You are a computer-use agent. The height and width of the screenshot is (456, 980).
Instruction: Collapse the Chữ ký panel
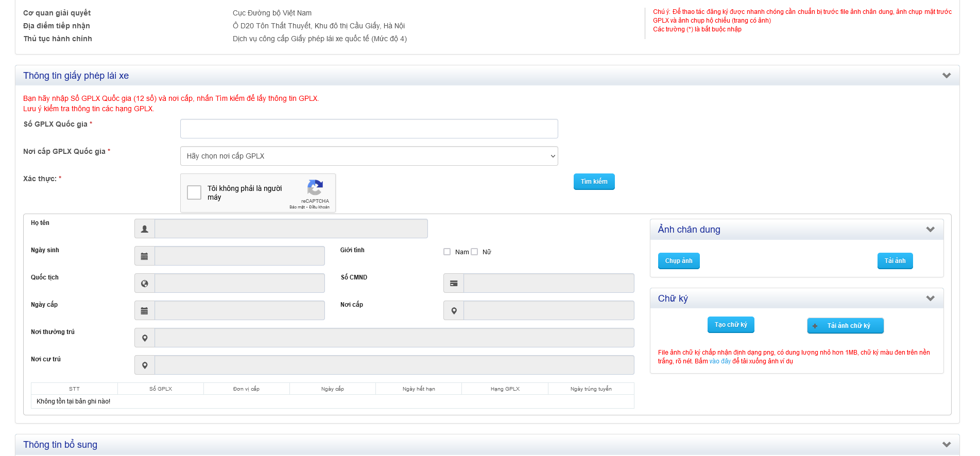[931, 299]
